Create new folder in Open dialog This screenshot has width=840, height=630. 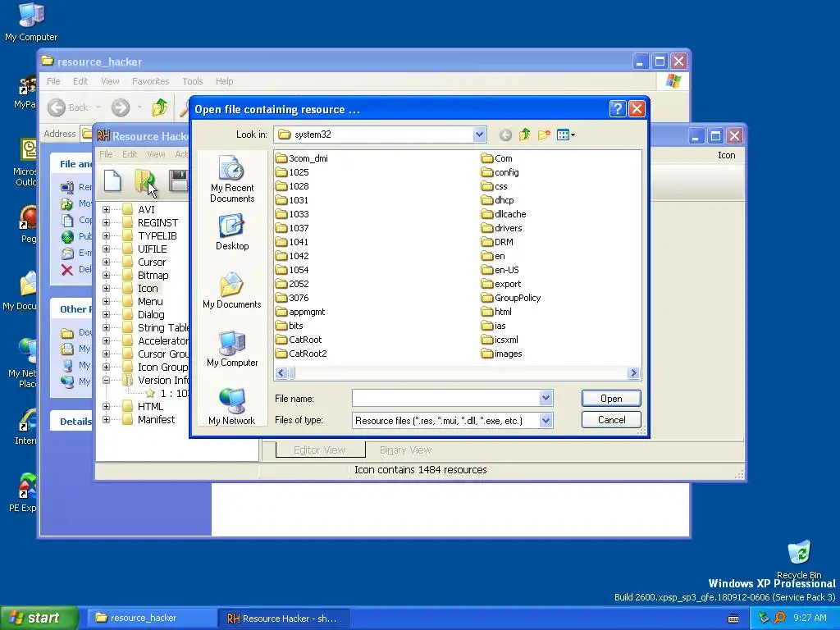point(544,135)
